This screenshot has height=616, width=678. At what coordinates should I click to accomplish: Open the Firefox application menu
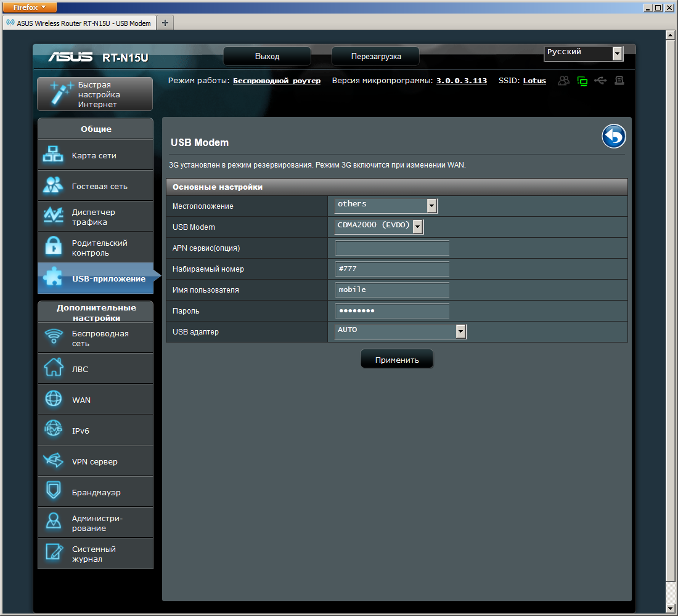click(30, 7)
